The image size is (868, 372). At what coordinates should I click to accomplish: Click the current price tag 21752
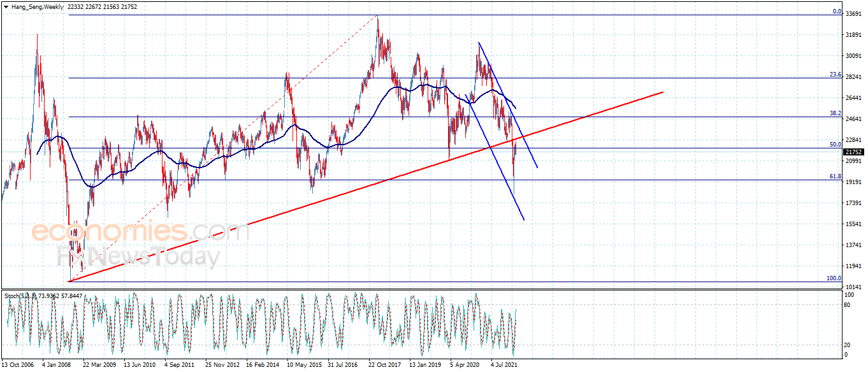[853, 152]
